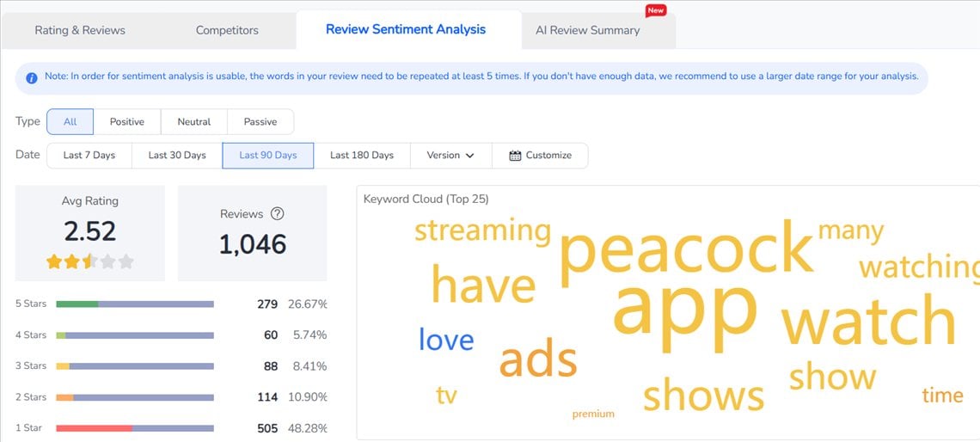980x442 pixels.
Task: Click the keyword 'peacock' in the cloud
Action: (686, 253)
